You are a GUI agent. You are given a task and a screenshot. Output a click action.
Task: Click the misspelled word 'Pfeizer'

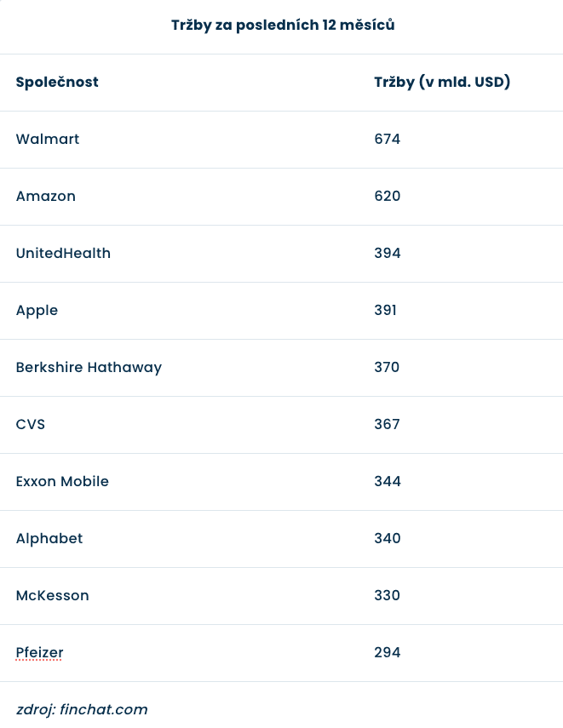point(39,653)
